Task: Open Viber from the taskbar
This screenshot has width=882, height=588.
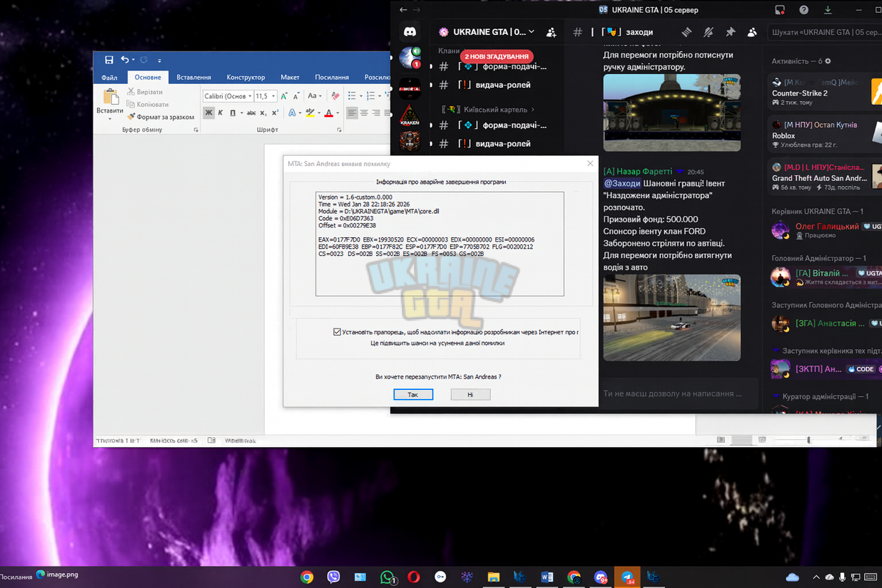Action: point(334,577)
